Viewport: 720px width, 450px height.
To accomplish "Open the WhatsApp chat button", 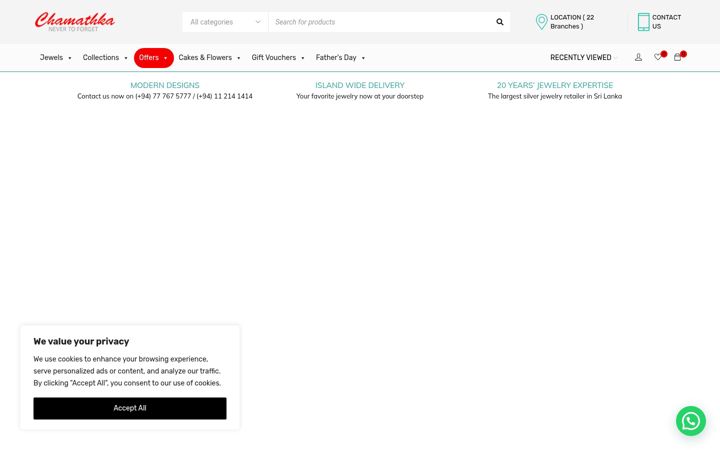I will point(691,421).
